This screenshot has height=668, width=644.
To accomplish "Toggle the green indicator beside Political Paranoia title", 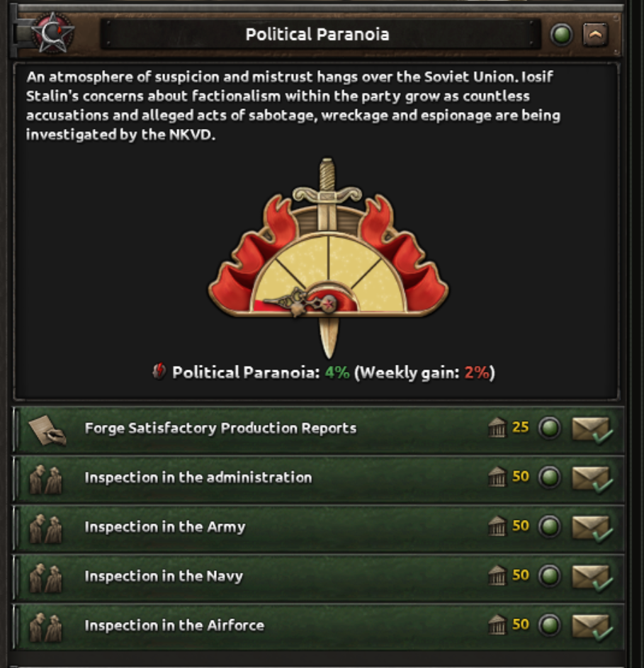I will (x=561, y=34).
